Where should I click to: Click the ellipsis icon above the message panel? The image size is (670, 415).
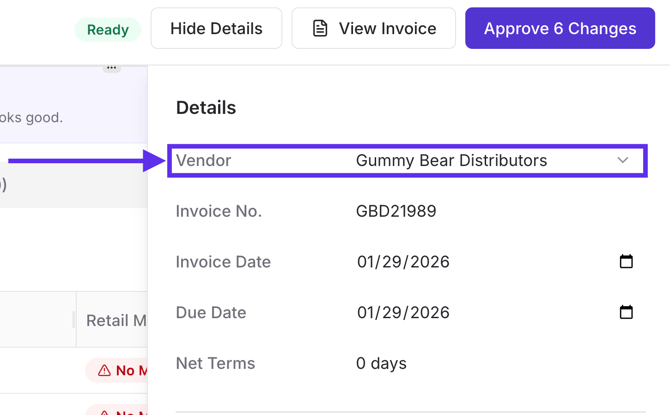click(x=111, y=68)
